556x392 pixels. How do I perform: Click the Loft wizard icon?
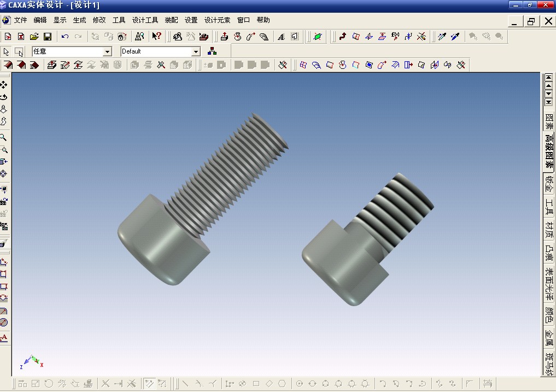[x=264, y=37]
